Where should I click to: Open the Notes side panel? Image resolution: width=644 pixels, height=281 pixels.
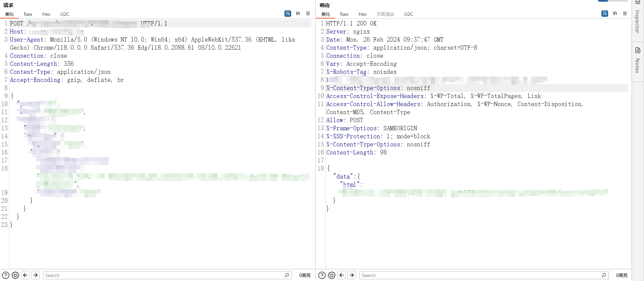638,66
